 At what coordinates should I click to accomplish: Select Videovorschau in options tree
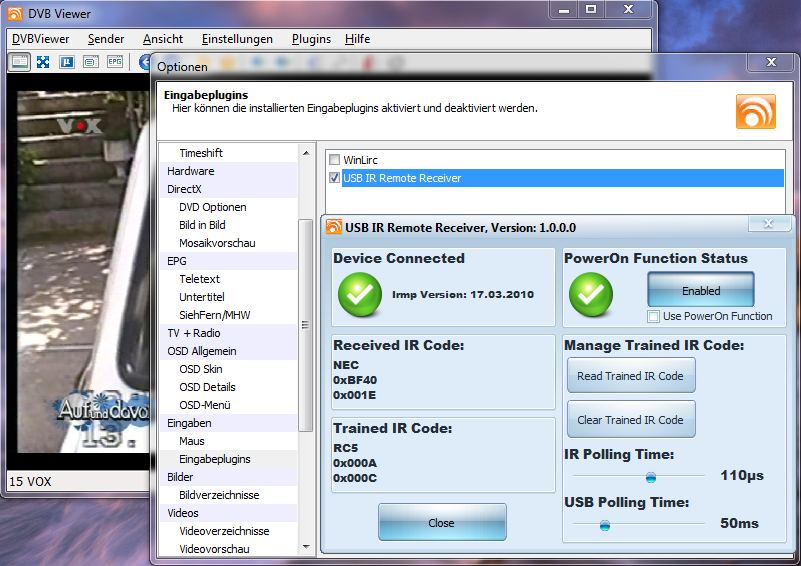215,549
